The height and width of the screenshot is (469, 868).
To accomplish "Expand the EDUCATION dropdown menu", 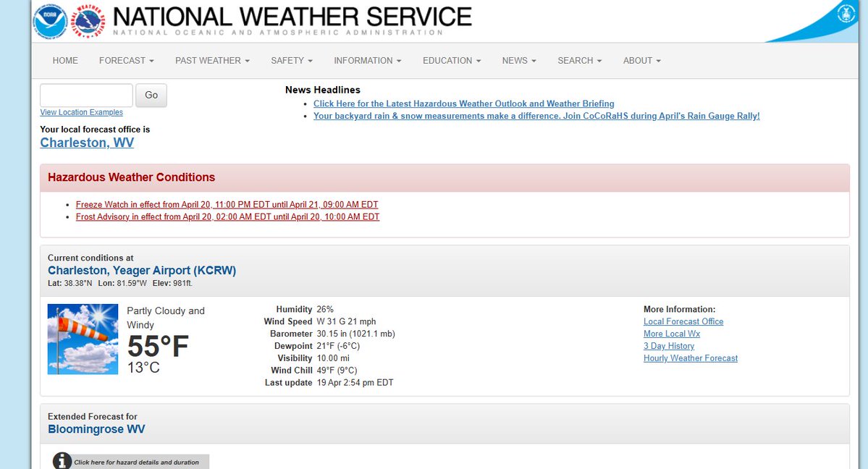I will [x=452, y=60].
